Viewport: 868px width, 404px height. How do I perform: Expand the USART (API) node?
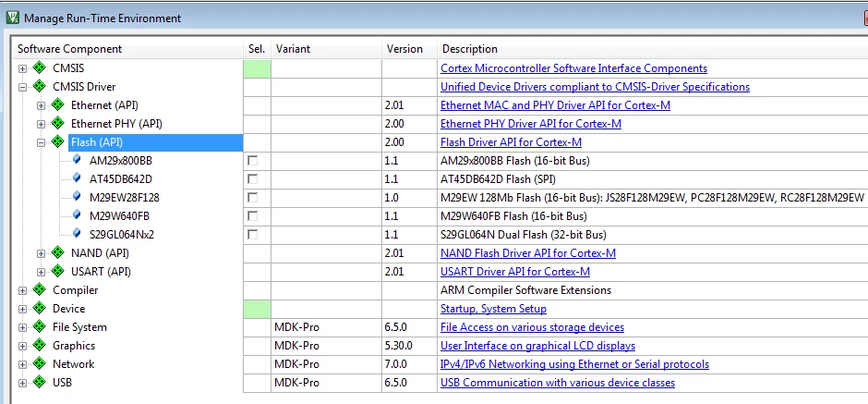pyautogui.click(x=41, y=272)
